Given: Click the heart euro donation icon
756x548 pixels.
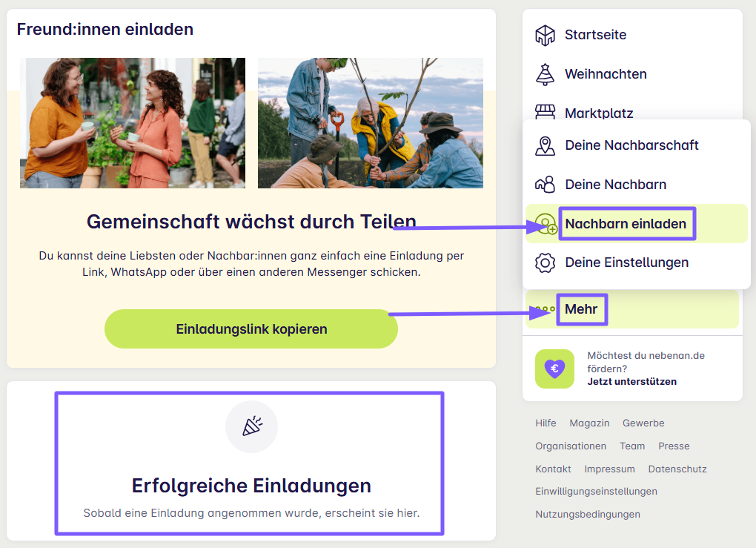Looking at the screenshot, I should (554, 369).
